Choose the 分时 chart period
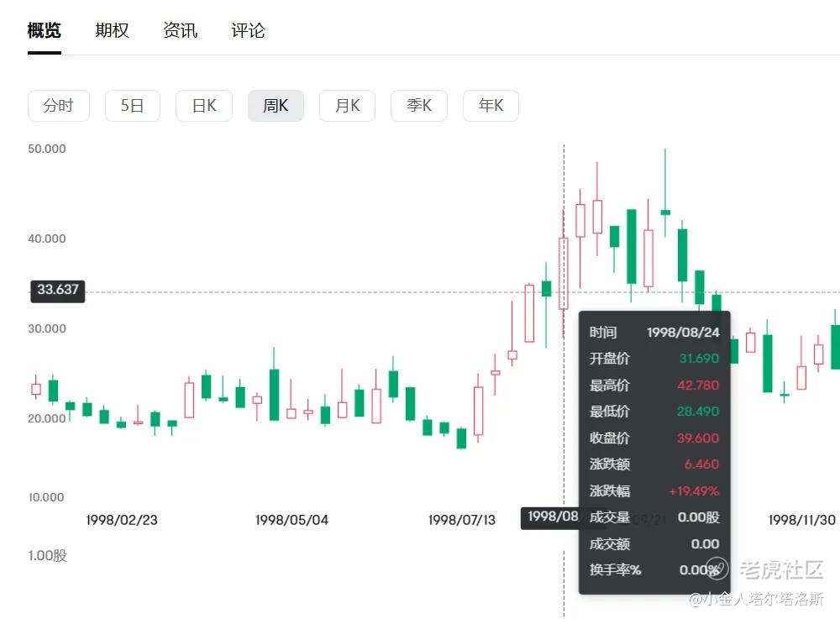840x619 pixels. pos(59,106)
